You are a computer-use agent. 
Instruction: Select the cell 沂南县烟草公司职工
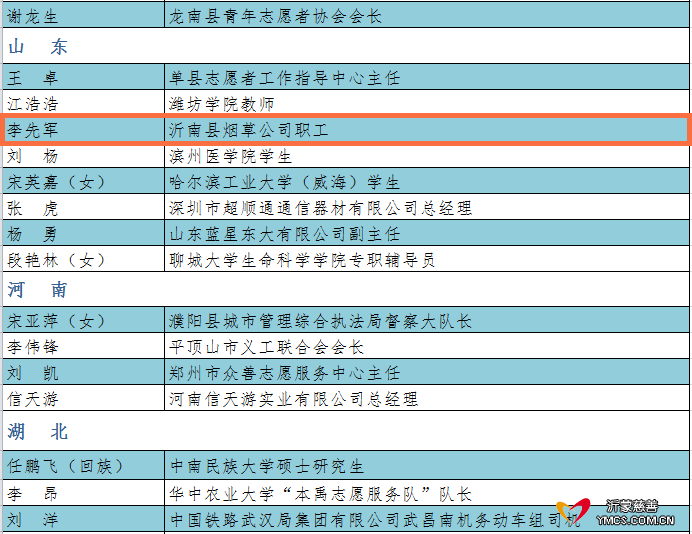coord(427,130)
